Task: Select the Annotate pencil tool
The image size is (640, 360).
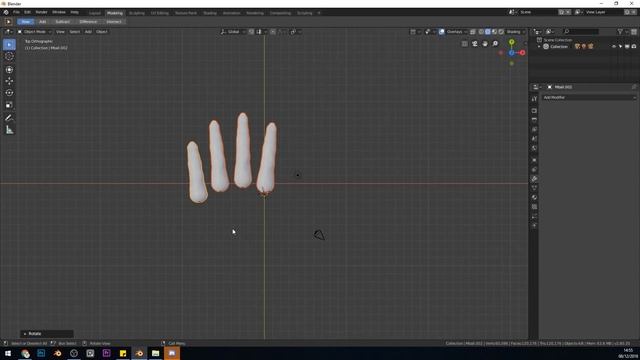Action: coord(9,118)
